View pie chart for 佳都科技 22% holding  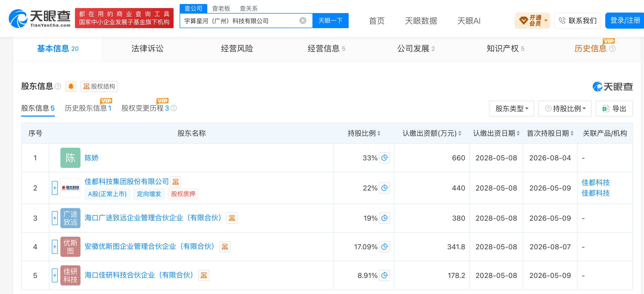[x=384, y=188]
